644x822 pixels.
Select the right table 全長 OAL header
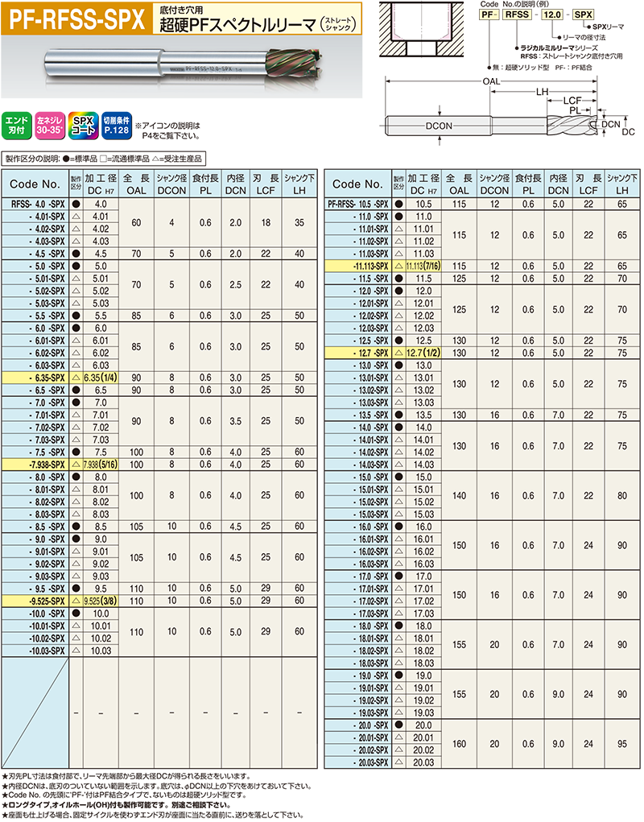tap(459, 184)
